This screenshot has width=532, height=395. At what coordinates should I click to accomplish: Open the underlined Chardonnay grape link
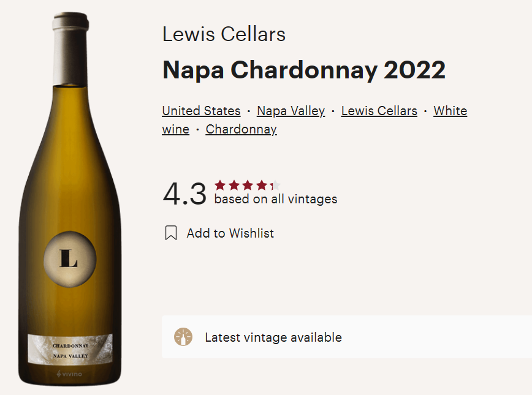pos(241,129)
